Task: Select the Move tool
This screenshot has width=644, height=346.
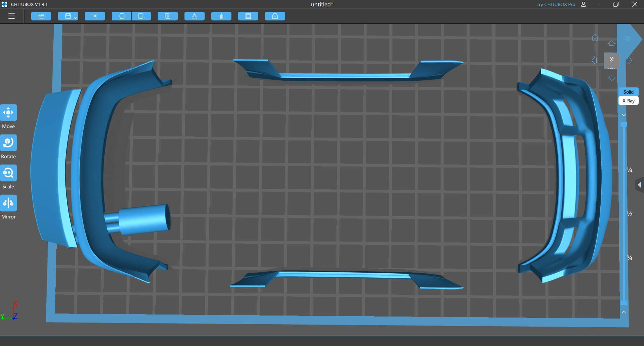Action: (x=8, y=113)
